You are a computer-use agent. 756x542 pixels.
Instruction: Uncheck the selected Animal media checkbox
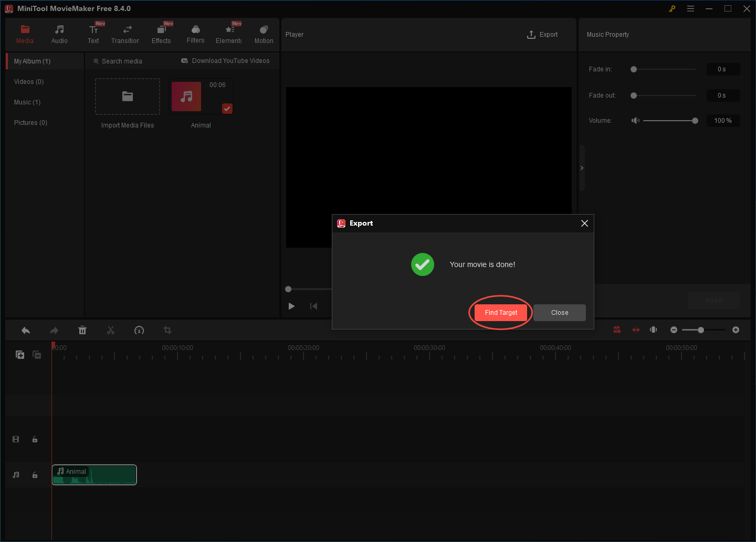[x=227, y=109]
